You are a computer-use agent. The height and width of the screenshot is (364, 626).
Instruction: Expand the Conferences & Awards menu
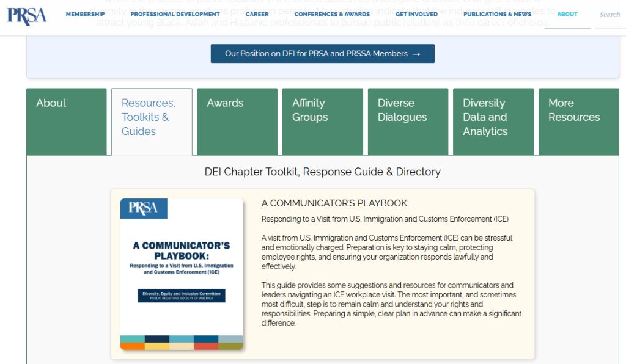[x=332, y=14]
